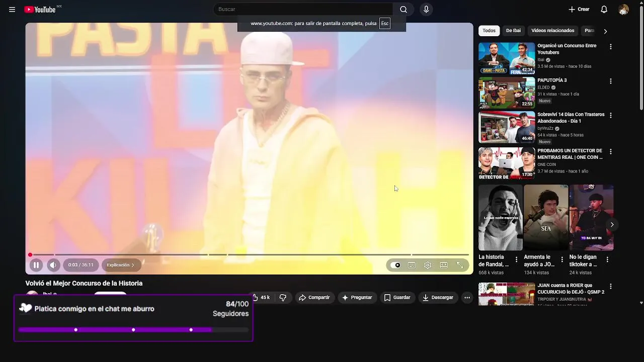Select the De Ibai filter chip

pos(513,31)
